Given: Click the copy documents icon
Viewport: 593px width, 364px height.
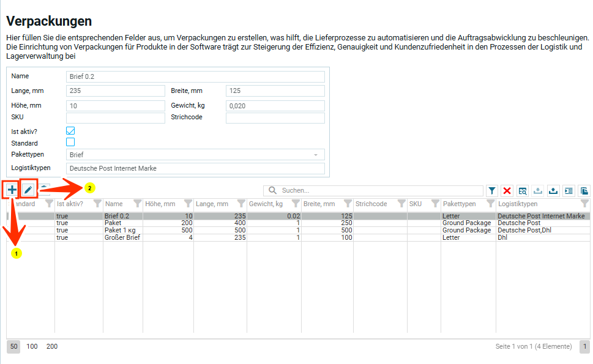Looking at the screenshot, I should coord(584,191).
